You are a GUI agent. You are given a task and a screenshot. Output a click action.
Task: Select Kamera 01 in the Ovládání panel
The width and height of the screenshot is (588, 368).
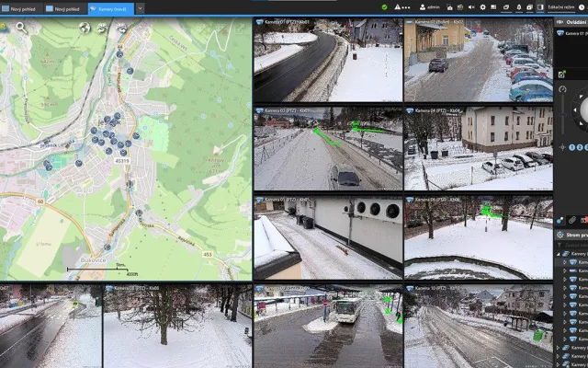(x=573, y=33)
